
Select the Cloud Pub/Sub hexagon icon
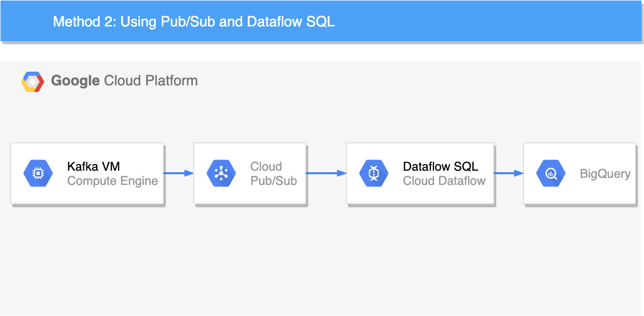click(221, 173)
